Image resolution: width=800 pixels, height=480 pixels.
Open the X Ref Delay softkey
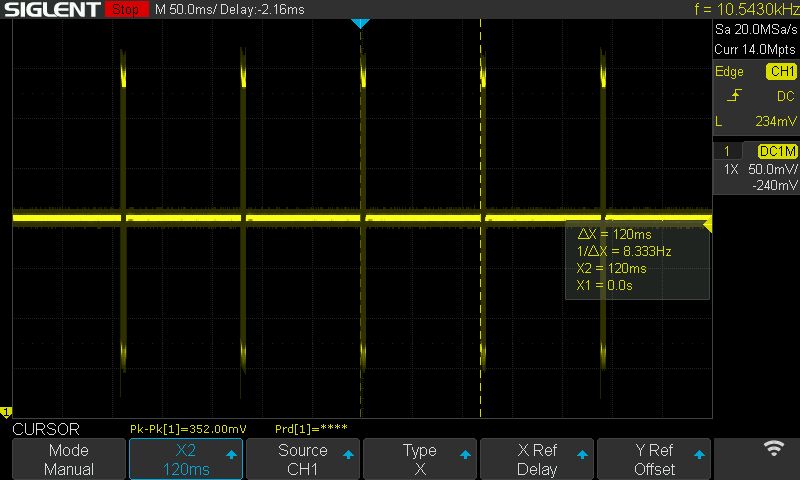537,459
